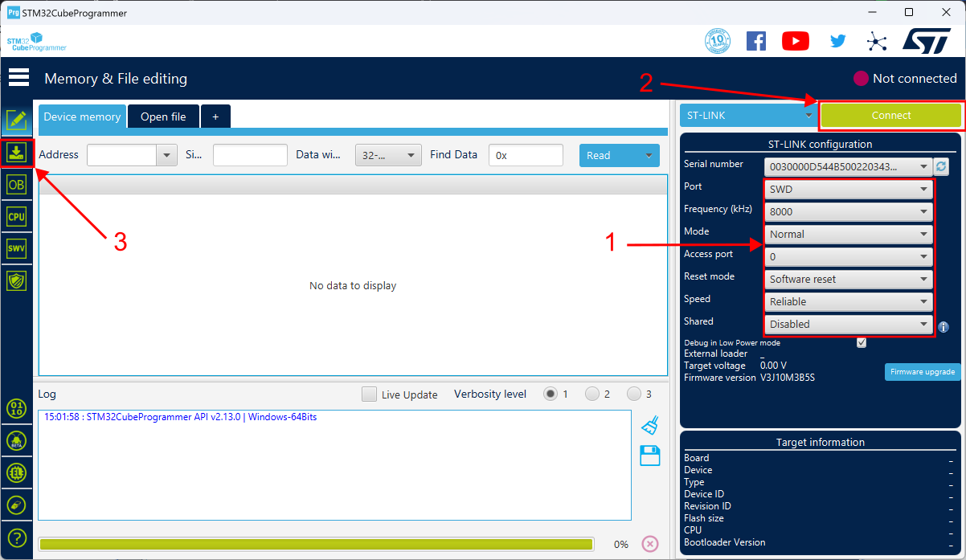Refresh the ST-LINK serial number list

(x=942, y=166)
